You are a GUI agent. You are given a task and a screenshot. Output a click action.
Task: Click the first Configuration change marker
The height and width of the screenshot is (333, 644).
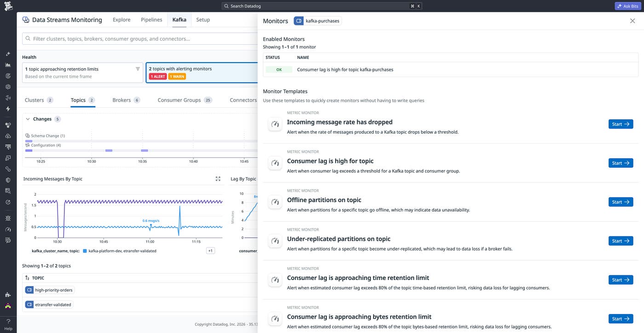[29, 151]
